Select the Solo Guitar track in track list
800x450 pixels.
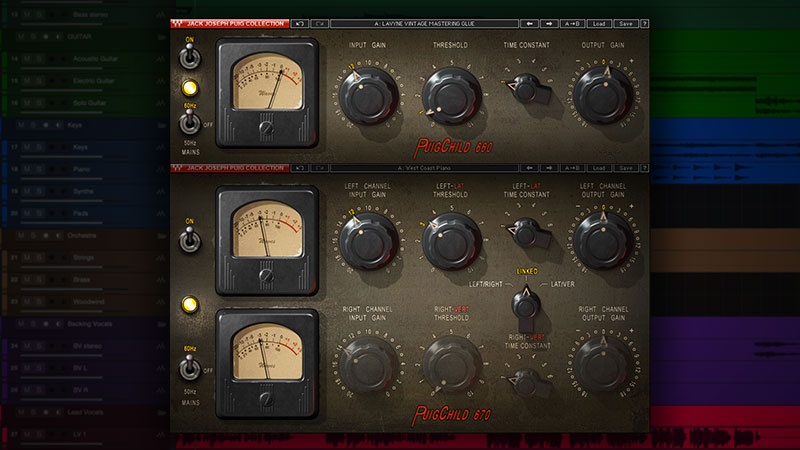click(89, 103)
